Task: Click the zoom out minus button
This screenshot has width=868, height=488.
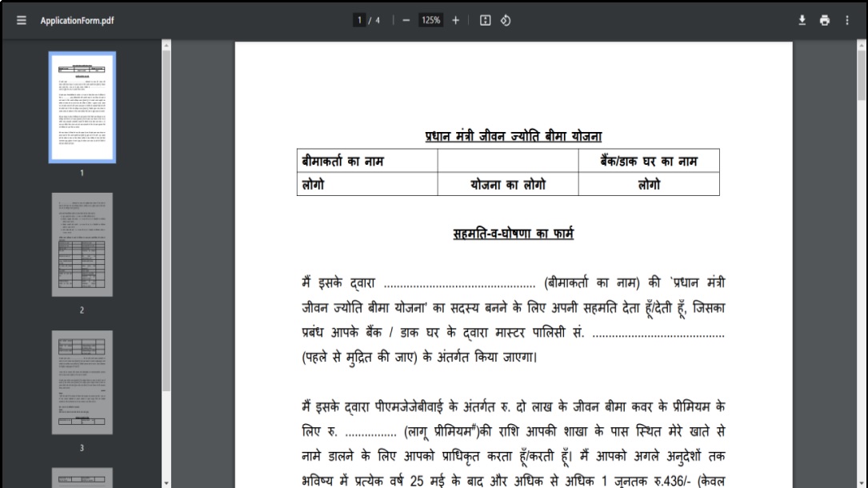Action: point(406,21)
